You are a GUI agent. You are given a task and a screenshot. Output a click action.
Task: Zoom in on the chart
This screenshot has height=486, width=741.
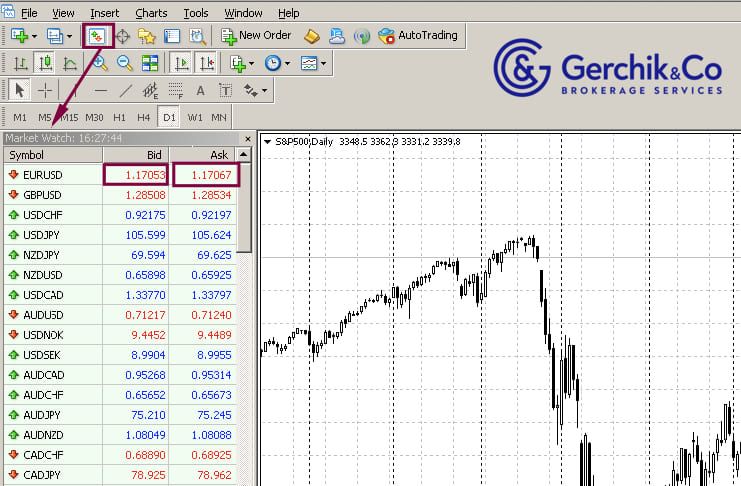coord(100,63)
